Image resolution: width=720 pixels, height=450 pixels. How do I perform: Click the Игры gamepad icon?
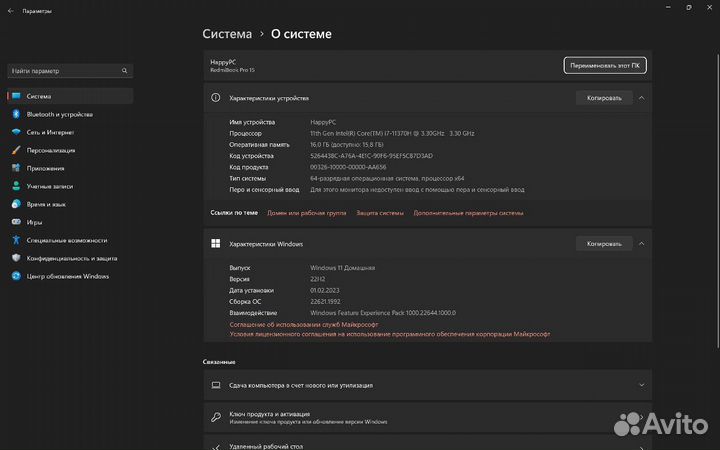(16, 222)
